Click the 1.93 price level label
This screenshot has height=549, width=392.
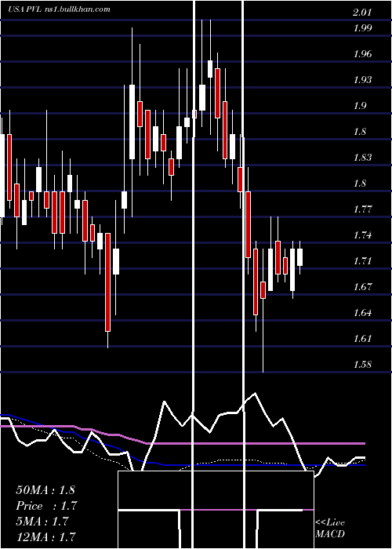coord(362,80)
